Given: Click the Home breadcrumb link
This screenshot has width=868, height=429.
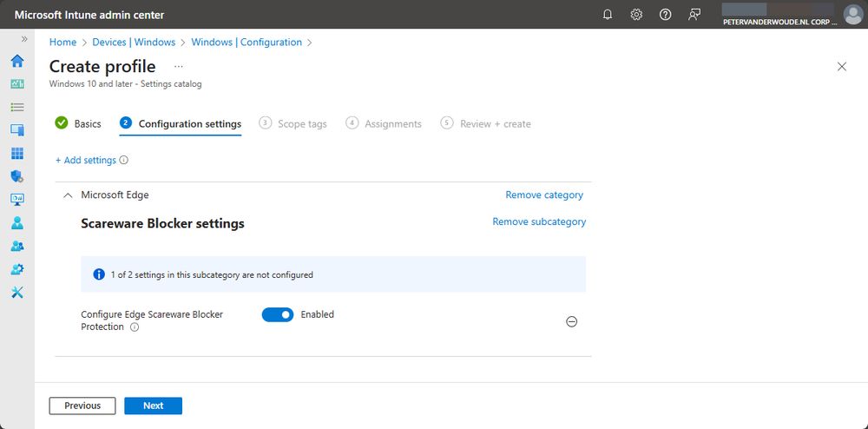Looking at the screenshot, I should 62,42.
